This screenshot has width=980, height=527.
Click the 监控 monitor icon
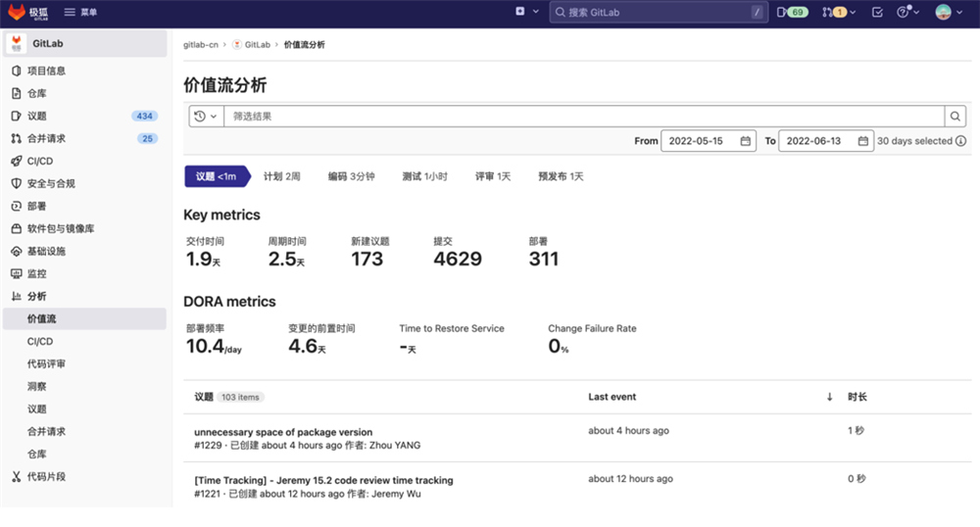17,273
